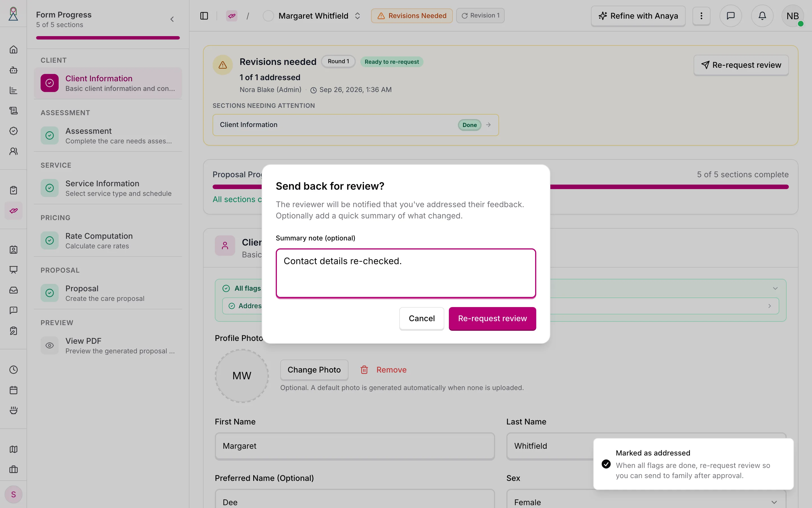
Task: Open the NB user avatar menu
Action: point(793,16)
